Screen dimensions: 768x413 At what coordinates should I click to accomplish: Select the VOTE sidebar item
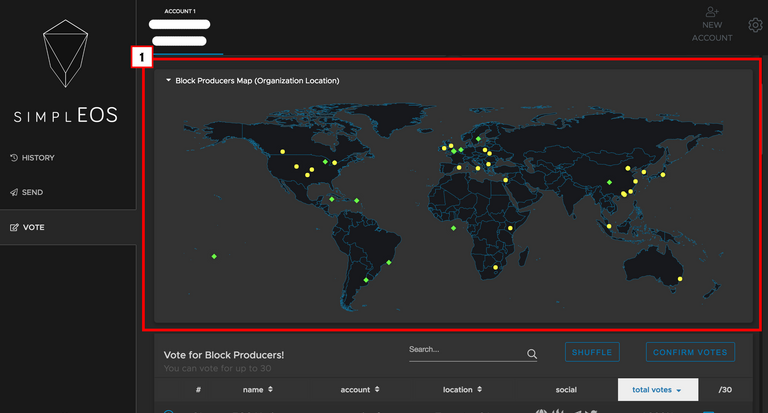tap(68, 227)
